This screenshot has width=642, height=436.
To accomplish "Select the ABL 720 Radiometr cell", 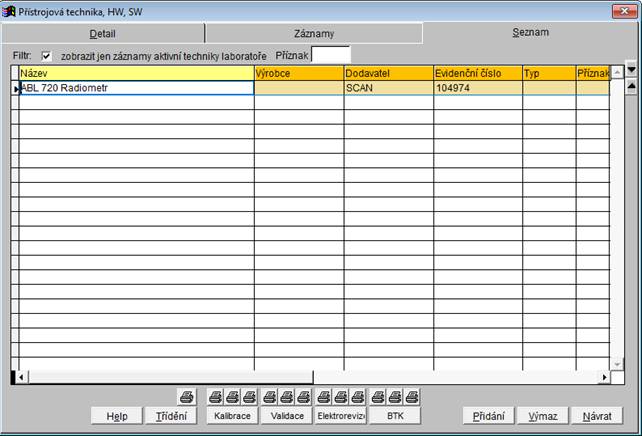I will (136, 88).
